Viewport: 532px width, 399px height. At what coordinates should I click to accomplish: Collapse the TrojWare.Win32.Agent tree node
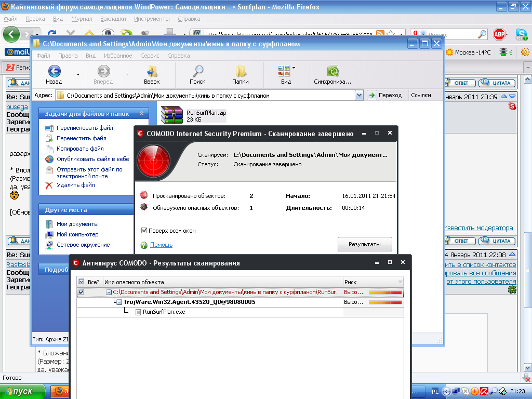tap(119, 302)
